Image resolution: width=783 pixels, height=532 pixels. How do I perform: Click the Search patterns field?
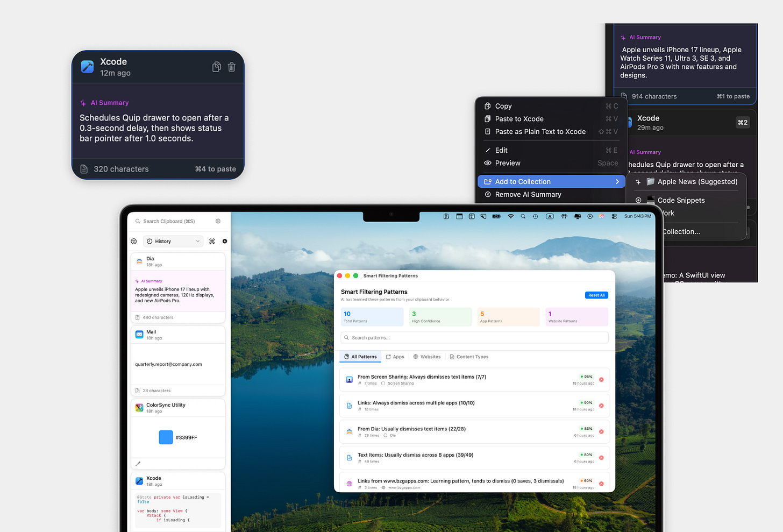click(474, 338)
